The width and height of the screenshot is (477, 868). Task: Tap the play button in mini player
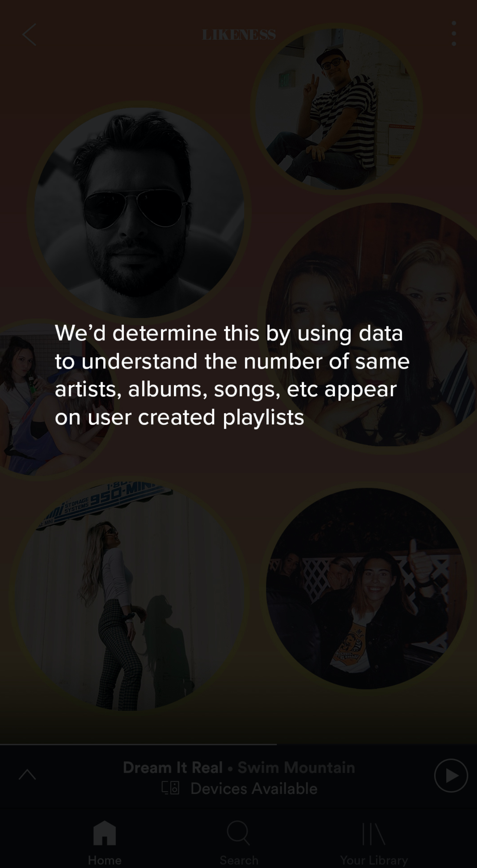point(451,775)
